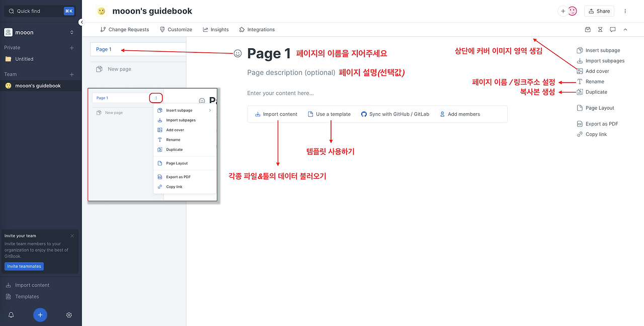Click the Invite teammates button
644x326 pixels.
pyautogui.click(x=24, y=266)
